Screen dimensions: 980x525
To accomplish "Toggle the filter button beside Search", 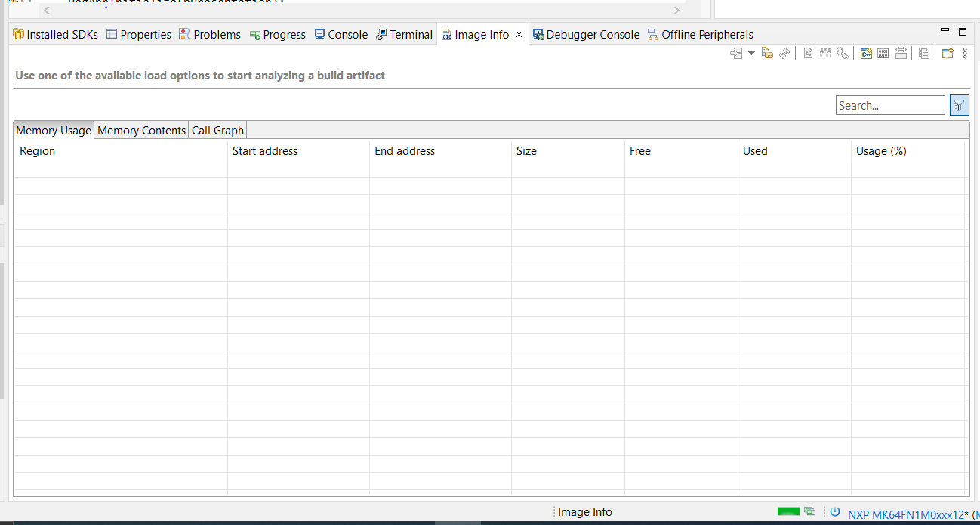I will tap(959, 105).
